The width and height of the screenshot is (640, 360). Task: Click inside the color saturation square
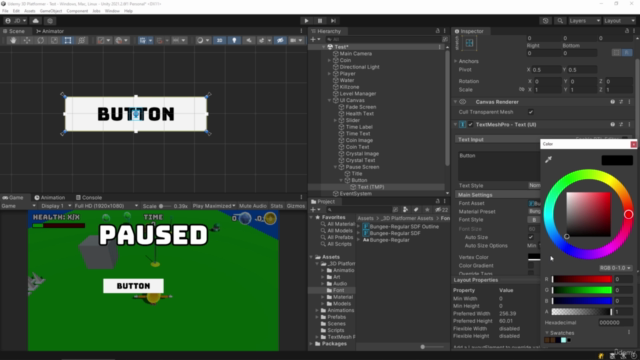pos(589,214)
